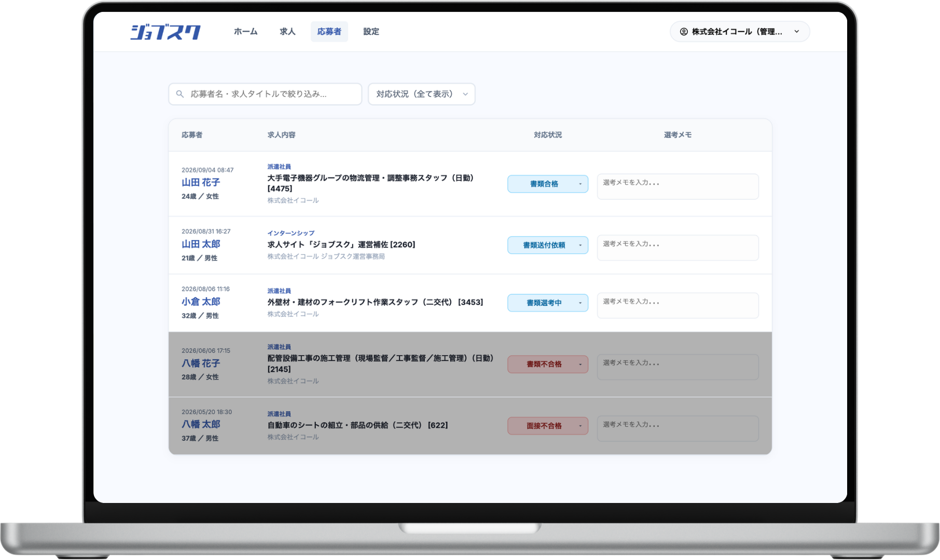Click the account user icon

(684, 32)
